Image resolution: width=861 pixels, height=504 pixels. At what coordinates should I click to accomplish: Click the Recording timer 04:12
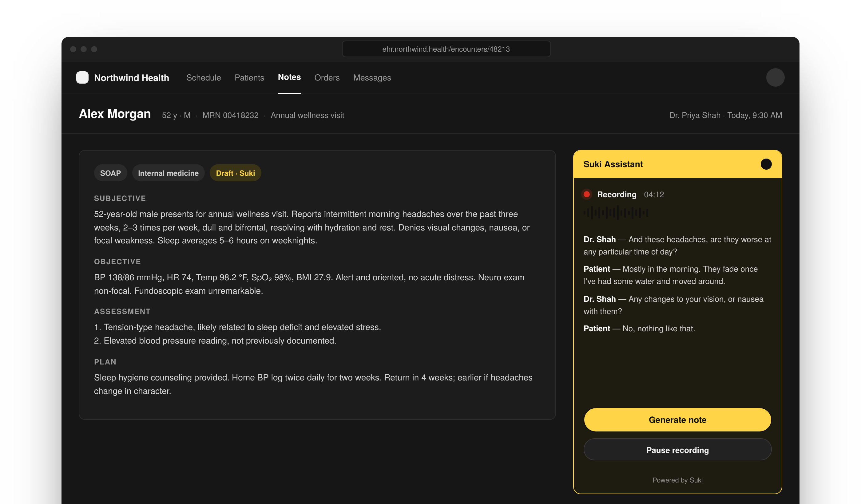tap(654, 195)
